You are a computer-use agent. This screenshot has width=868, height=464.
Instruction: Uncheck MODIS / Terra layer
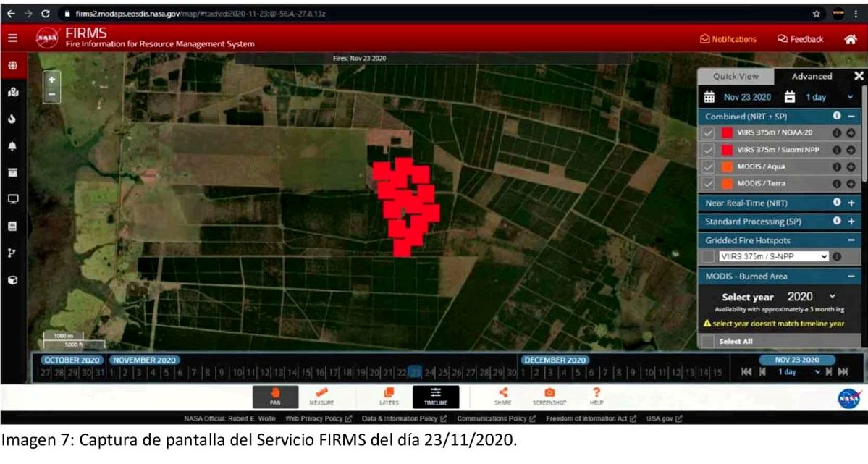pos(708,183)
